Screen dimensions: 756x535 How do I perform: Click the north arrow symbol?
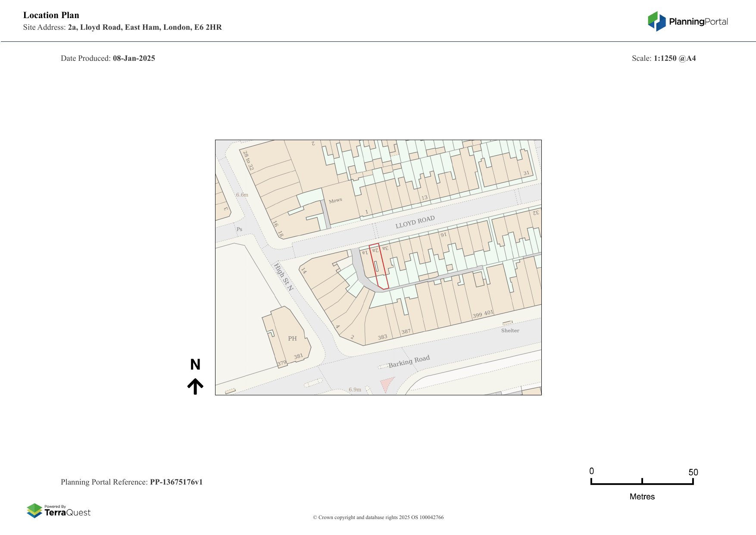point(195,386)
